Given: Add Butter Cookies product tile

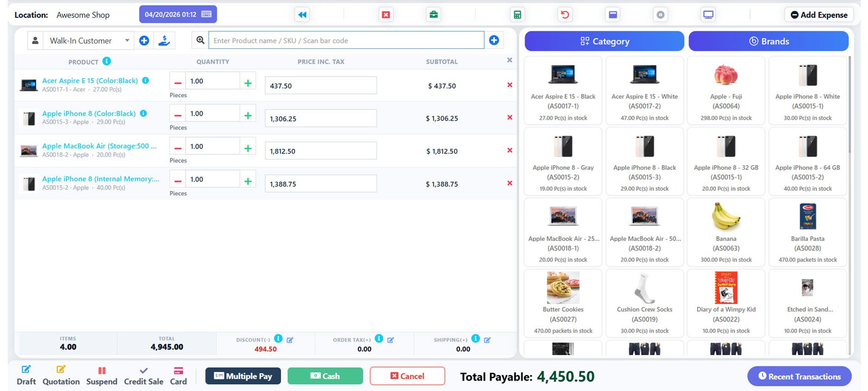Looking at the screenshot, I should [563, 303].
